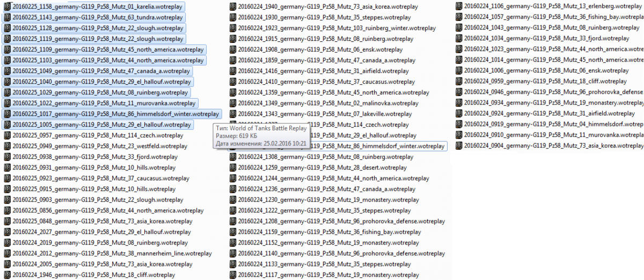The width and height of the screenshot is (644, 280).
Task: Click file name 20160224_2027 Mutz_29_el_hallouf.wotreplay
Action: (101, 232)
